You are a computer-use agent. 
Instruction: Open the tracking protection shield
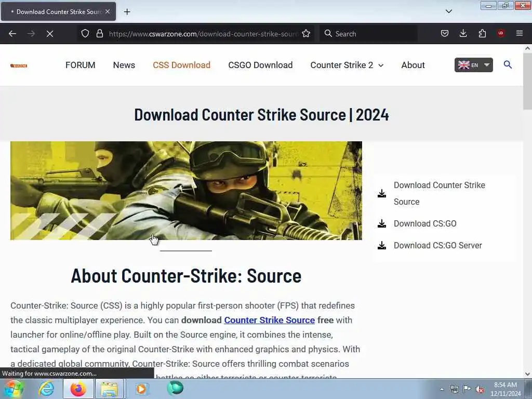point(85,33)
